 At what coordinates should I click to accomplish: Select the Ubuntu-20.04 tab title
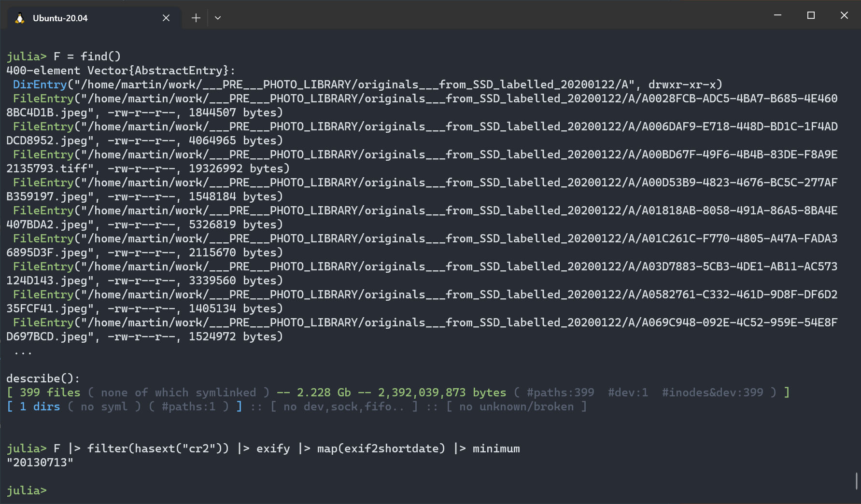coord(60,18)
